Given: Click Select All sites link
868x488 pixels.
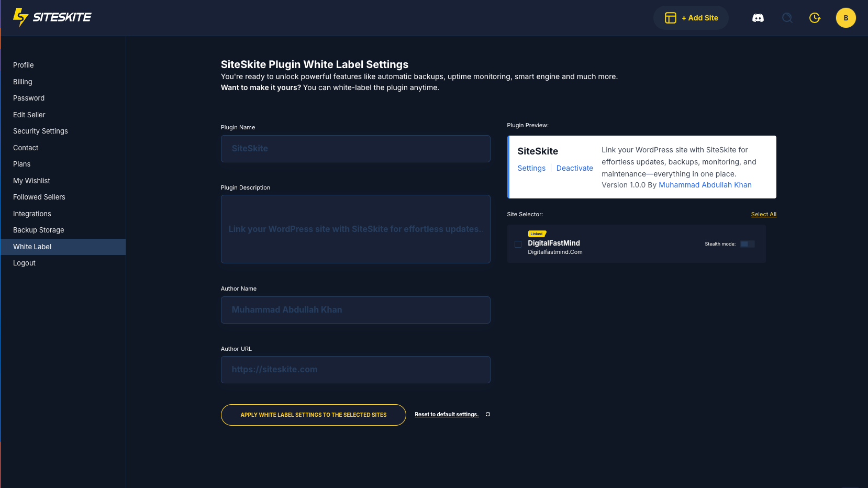Looking at the screenshot, I should click(x=763, y=214).
